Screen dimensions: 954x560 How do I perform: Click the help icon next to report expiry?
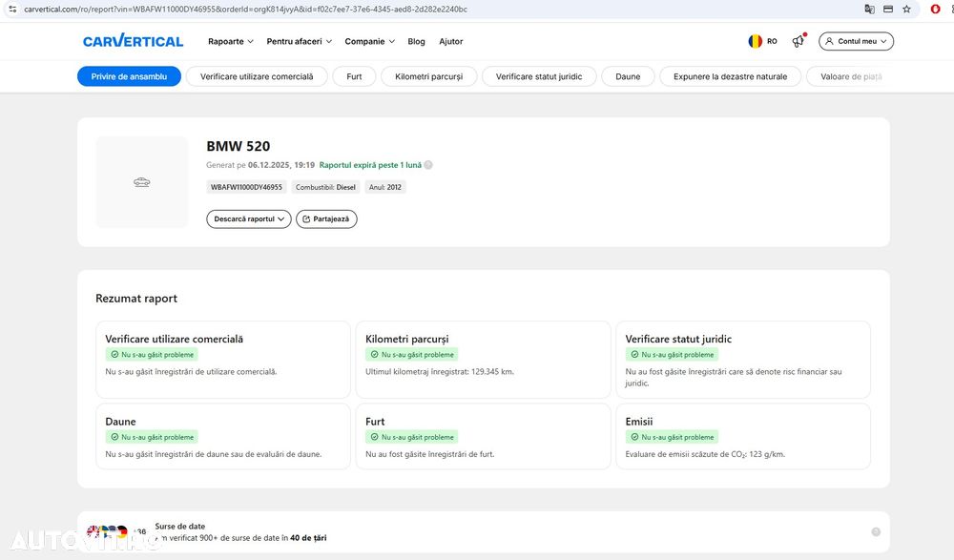point(428,165)
